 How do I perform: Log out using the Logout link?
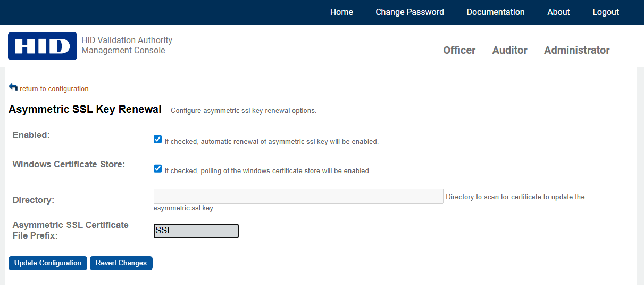tap(606, 12)
